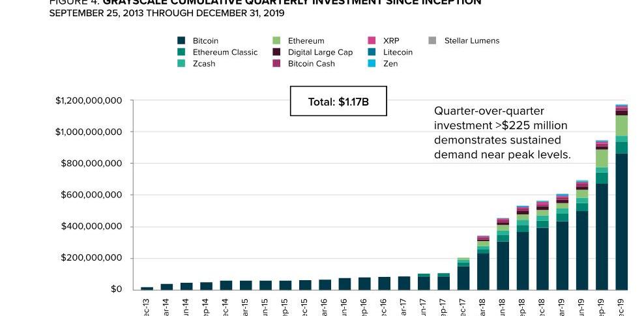This screenshot has width=644, height=316.
Task: Click the $400,000,000 axis label
Action: click(x=92, y=227)
